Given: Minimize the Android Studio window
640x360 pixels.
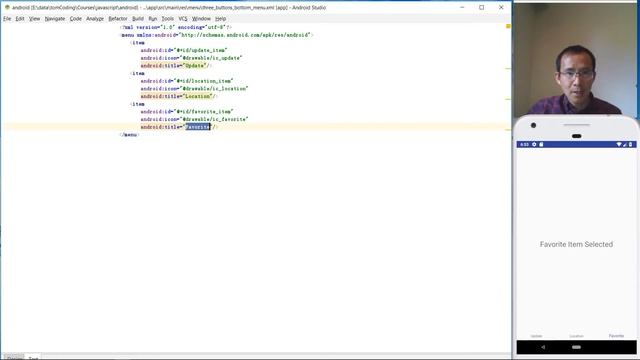Looking at the screenshot, I should (462, 7).
